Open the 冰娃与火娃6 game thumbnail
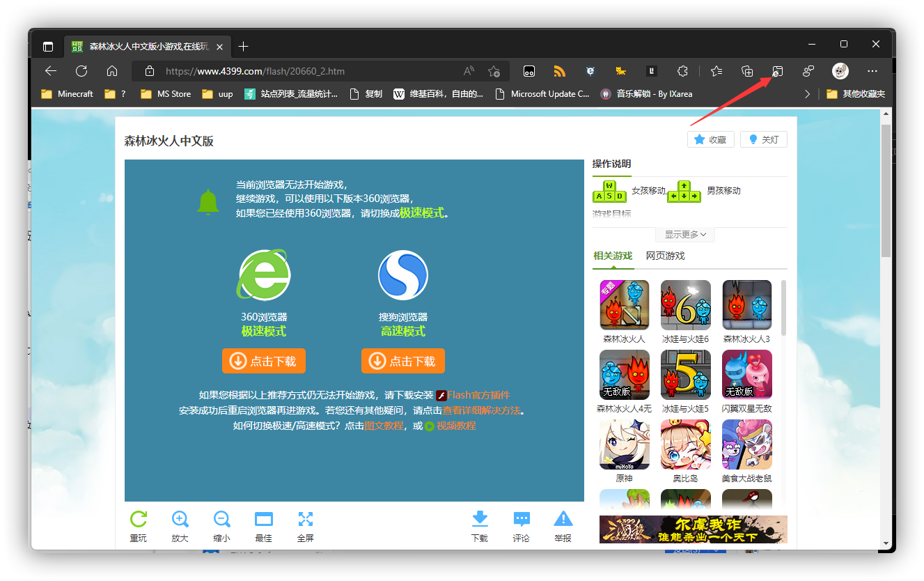Viewport: 924px width, 581px height. 685,304
